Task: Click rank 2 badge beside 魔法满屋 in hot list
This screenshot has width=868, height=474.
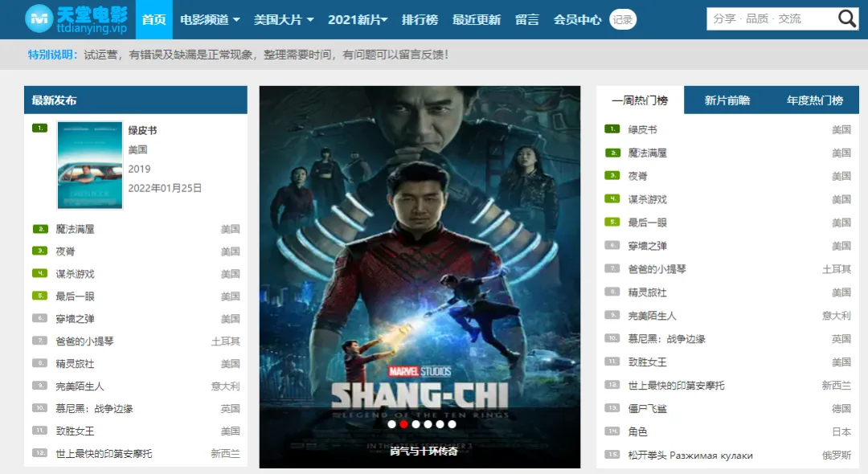Action: [x=612, y=153]
